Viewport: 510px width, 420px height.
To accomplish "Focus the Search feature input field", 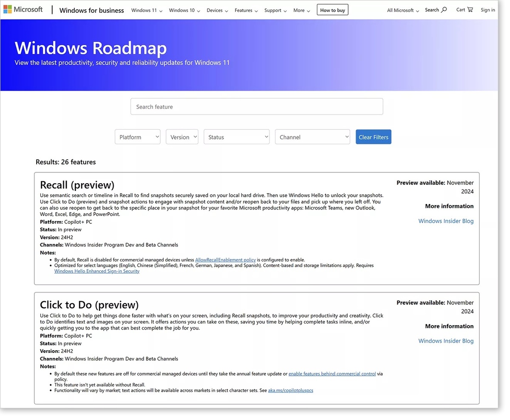I will tap(257, 107).
